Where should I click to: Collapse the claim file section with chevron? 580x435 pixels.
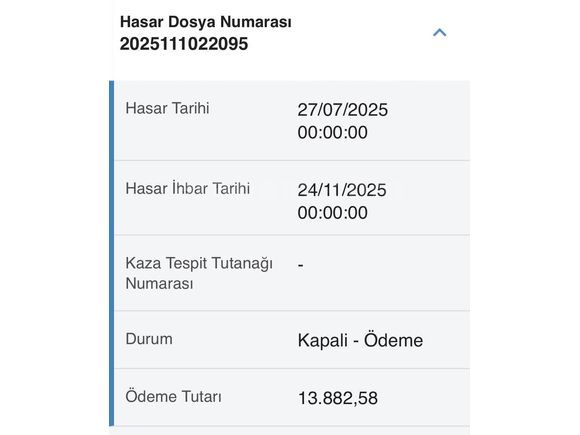pyautogui.click(x=439, y=33)
